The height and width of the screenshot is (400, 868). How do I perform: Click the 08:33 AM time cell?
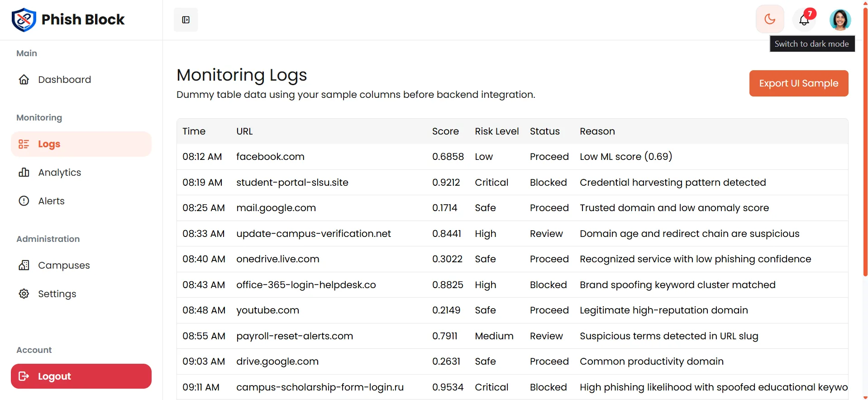tap(204, 234)
